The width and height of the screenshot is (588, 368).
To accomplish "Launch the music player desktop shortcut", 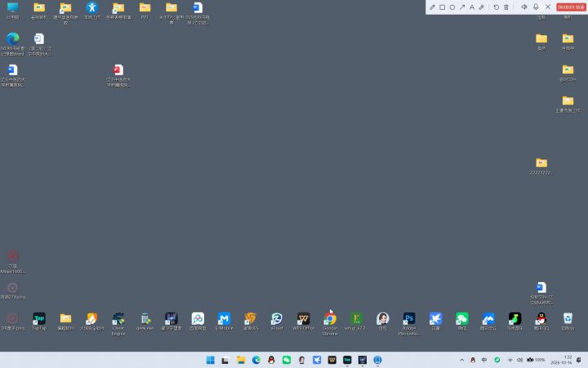I will [x=514, y=321].
